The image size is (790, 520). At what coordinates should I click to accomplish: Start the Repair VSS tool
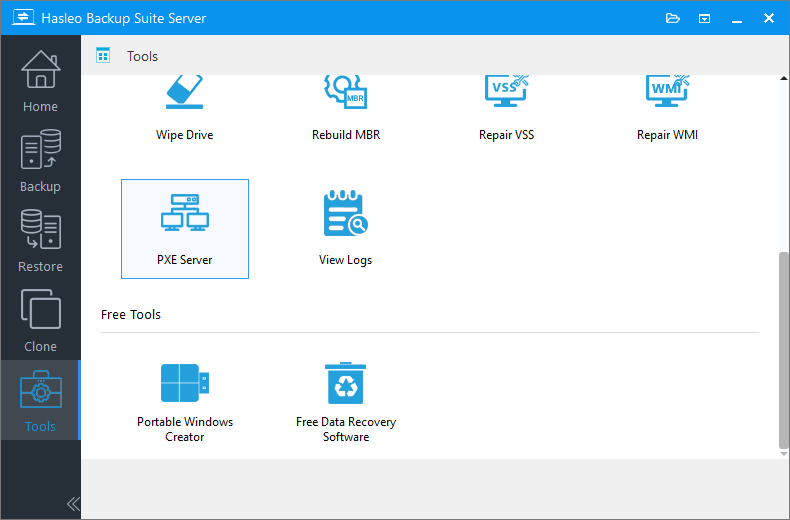[506, 108]
